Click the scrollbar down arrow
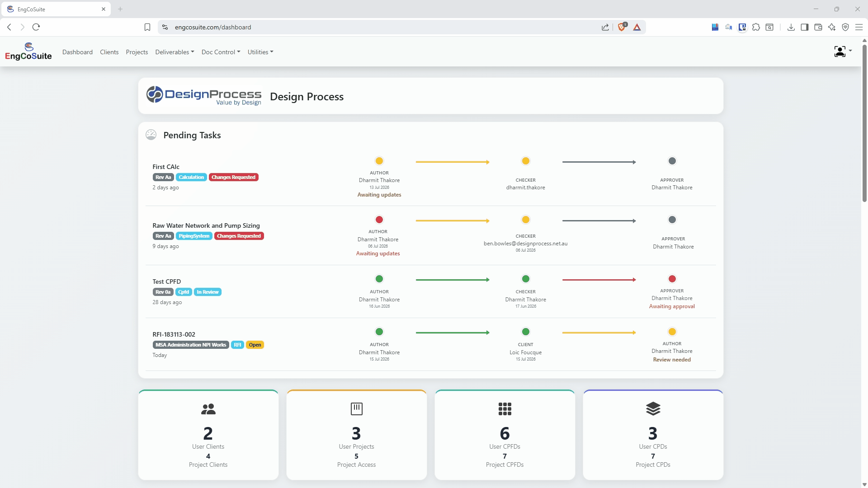This screenshot has height=488, width=868. click(864, 485)
